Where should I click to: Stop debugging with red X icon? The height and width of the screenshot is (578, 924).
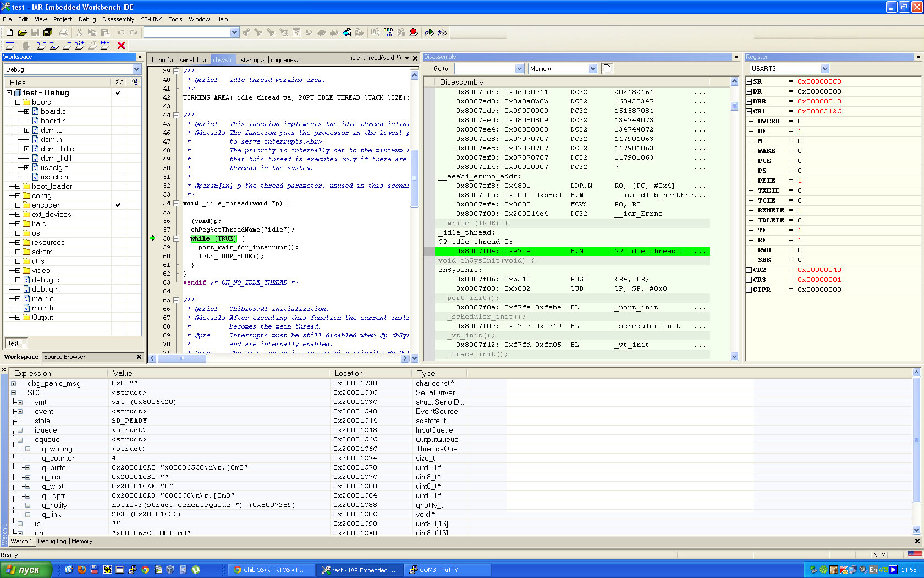[122, 46]
